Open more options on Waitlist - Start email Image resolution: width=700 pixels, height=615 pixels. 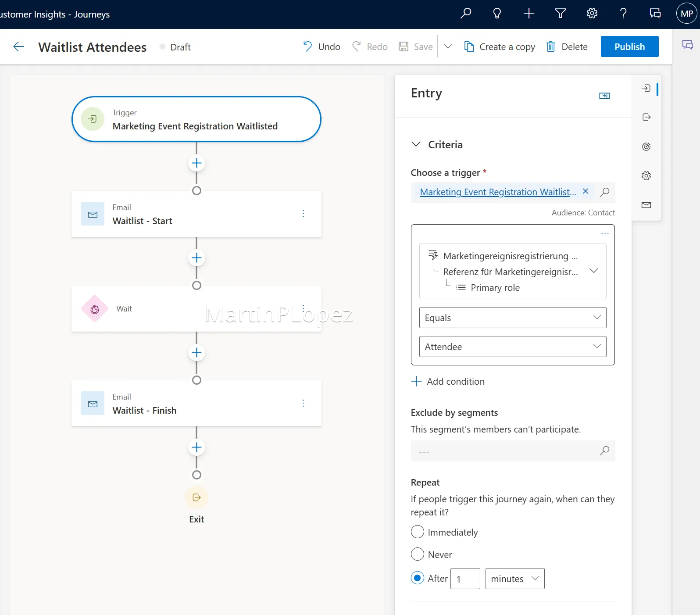point(303,214)
